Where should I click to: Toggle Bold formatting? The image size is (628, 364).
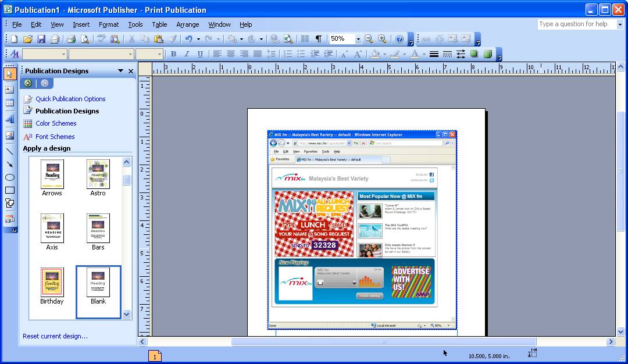coord(173,54)
